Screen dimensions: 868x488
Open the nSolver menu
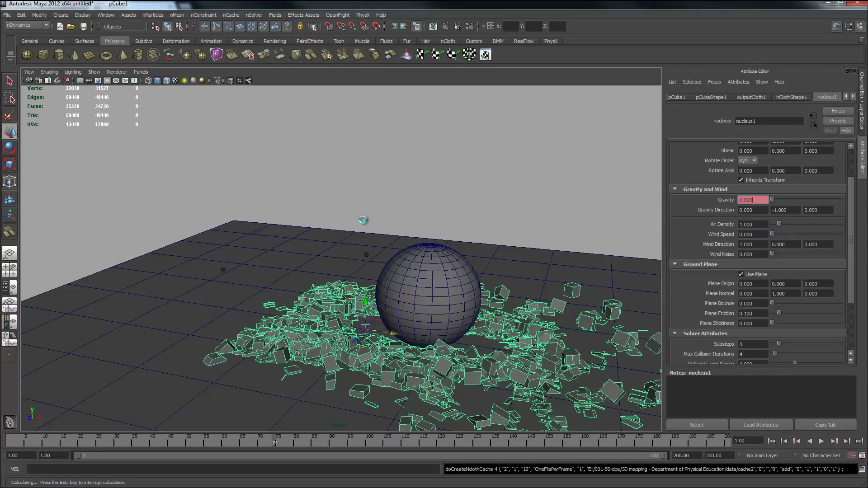pos(254,15)
